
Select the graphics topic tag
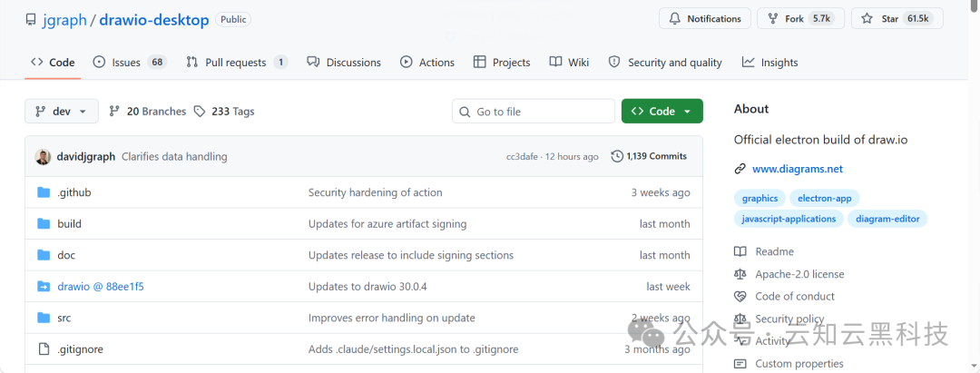coord(760,198)
